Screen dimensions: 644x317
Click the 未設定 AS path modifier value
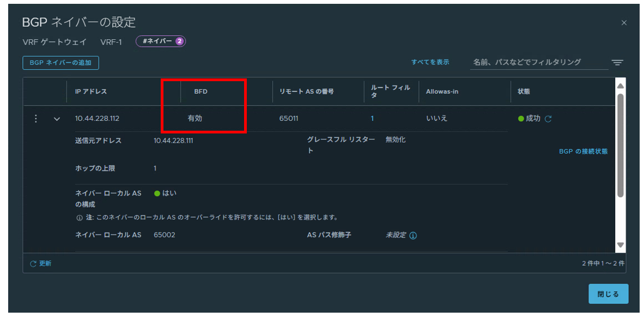[x=396, y=235]
